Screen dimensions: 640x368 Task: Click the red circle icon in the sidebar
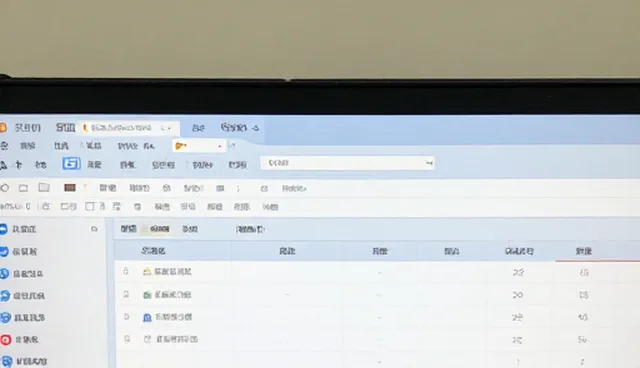5,339
